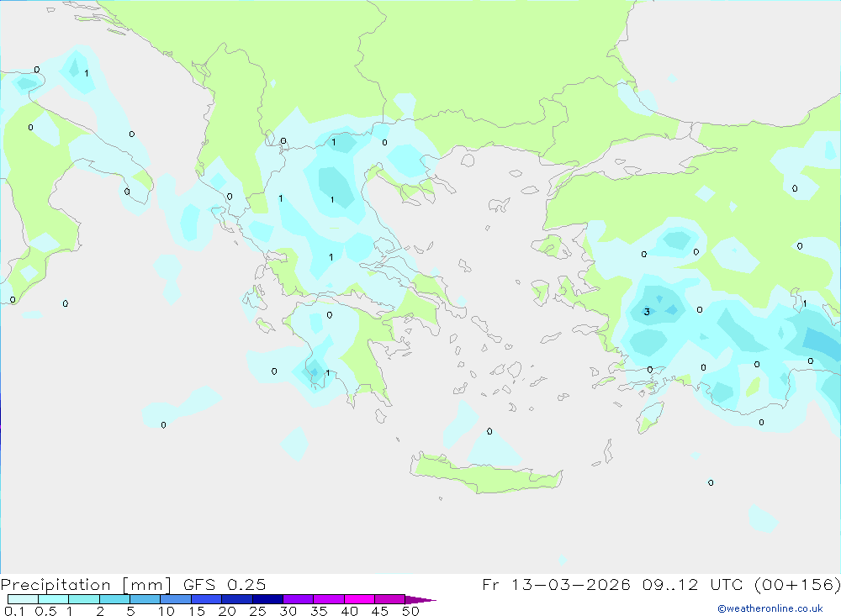Select the 30–35 mm purple legend swatch
Screen dimensions: 841x616
click(298, 599)
